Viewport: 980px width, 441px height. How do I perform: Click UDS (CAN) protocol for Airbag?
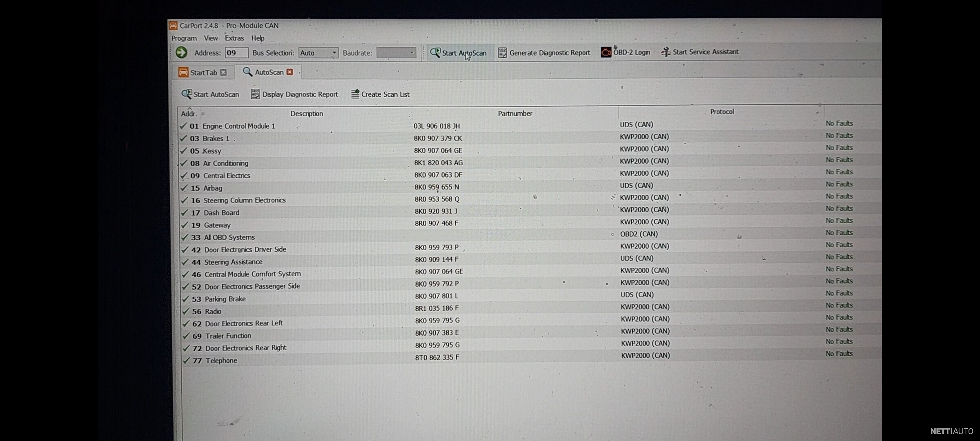[637, 185]
